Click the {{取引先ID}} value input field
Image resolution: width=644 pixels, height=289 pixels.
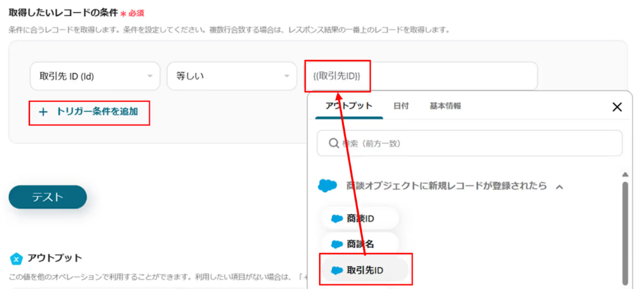pos(421,76)
